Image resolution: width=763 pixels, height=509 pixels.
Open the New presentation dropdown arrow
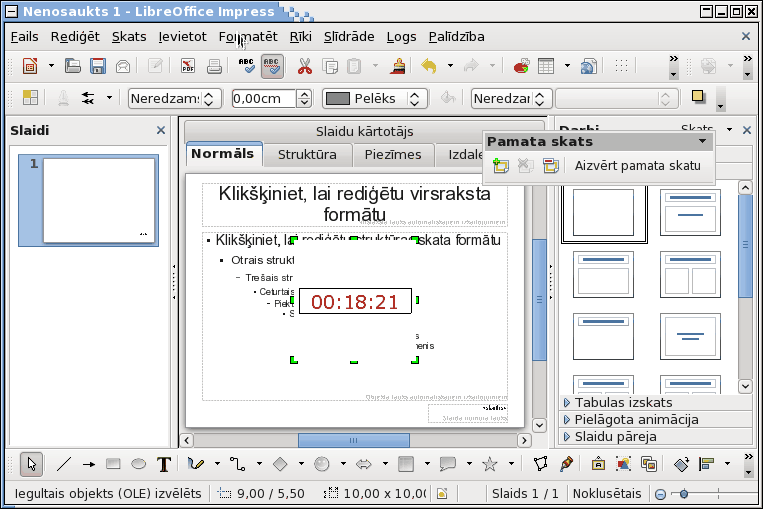51,66
